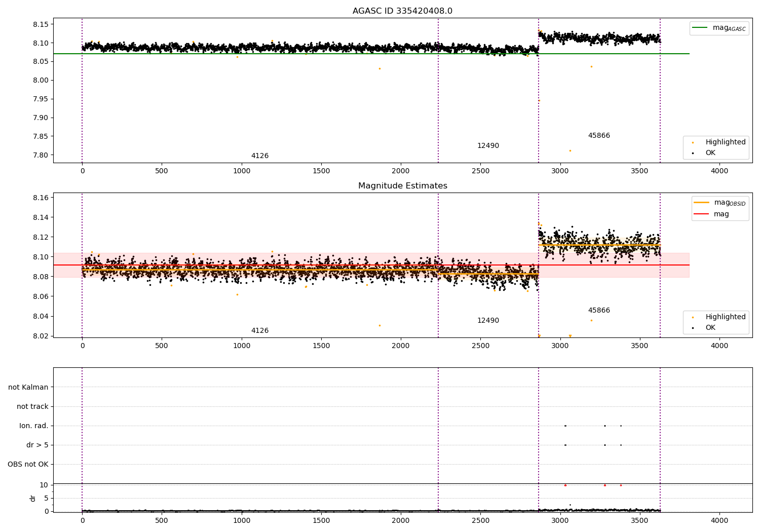This screenshot has height=532, width=760.
Task: Click the "OBS not OK" axis label
Action: pyautogui.click(x=28, y=465)
